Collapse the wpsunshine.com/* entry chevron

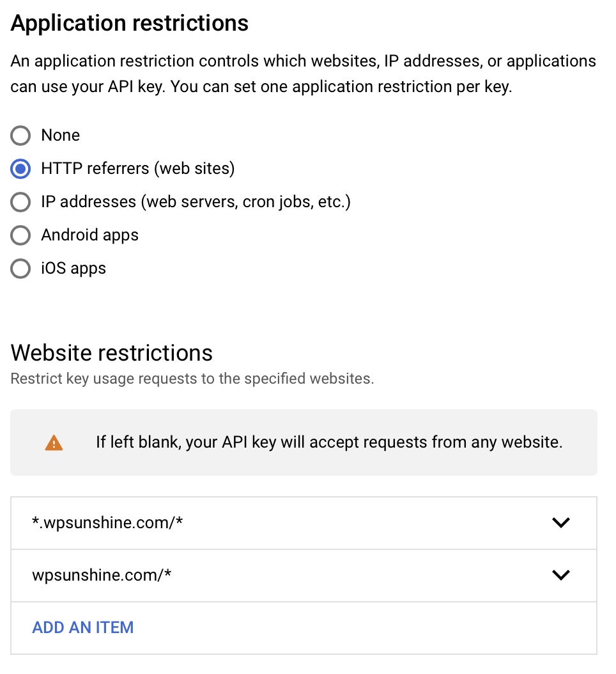coord(561,575)
